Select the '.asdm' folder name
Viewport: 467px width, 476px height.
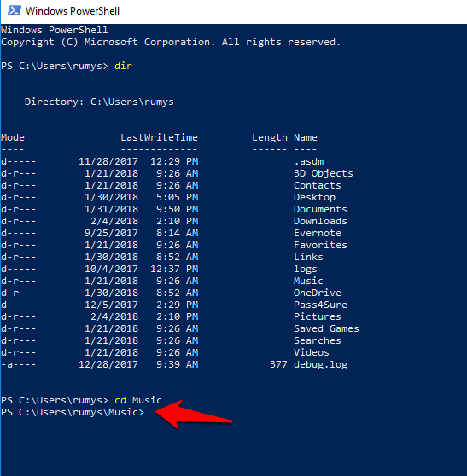[309, 161]
